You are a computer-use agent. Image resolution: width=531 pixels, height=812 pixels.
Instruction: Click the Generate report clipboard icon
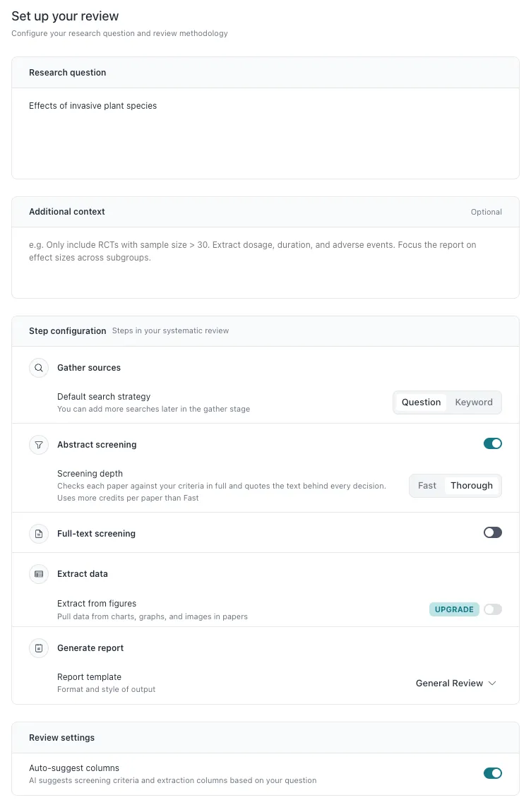[x=39, y=648]
